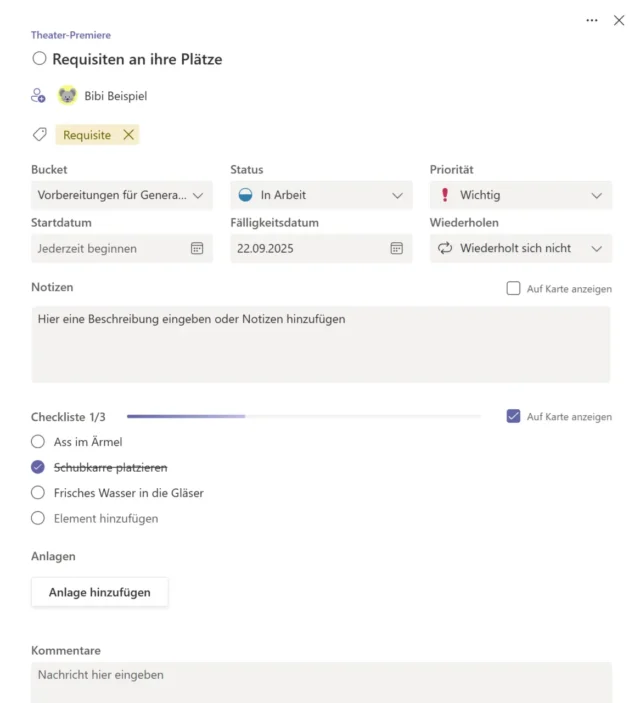Click the Anlage hinzufügen button
This screenshot has height=703, width=640.
[100, 592]
